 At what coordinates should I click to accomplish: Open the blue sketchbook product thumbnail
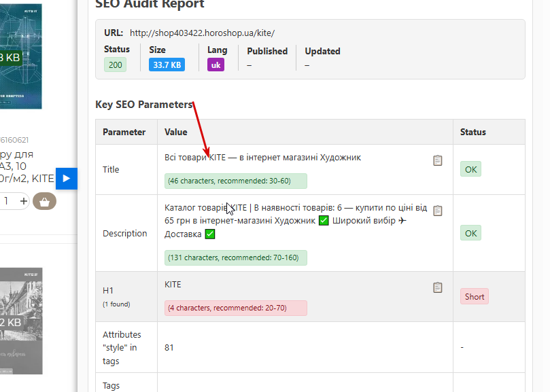click(20, 56)
